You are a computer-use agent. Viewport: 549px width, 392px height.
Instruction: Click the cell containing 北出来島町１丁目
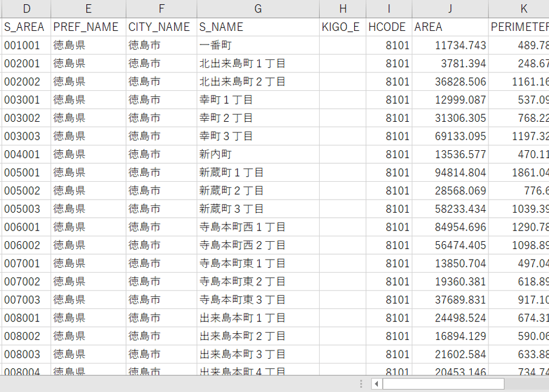[258, 64]
